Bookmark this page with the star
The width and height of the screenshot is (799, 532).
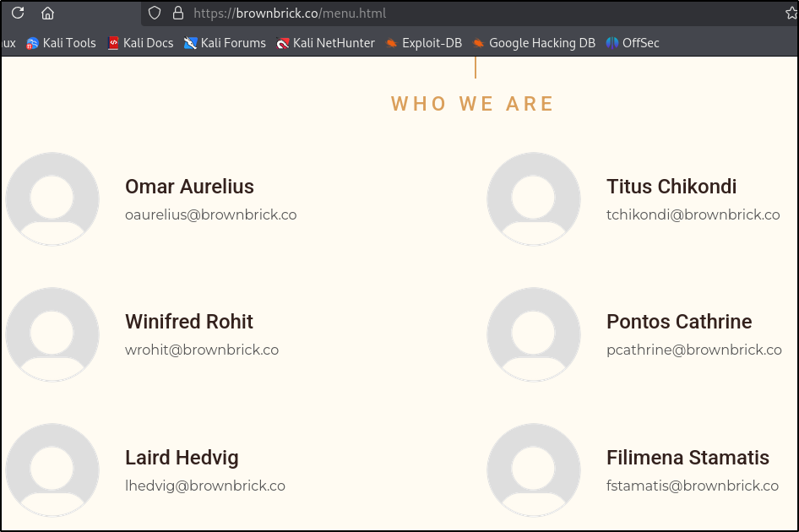(x=791, y=13)
